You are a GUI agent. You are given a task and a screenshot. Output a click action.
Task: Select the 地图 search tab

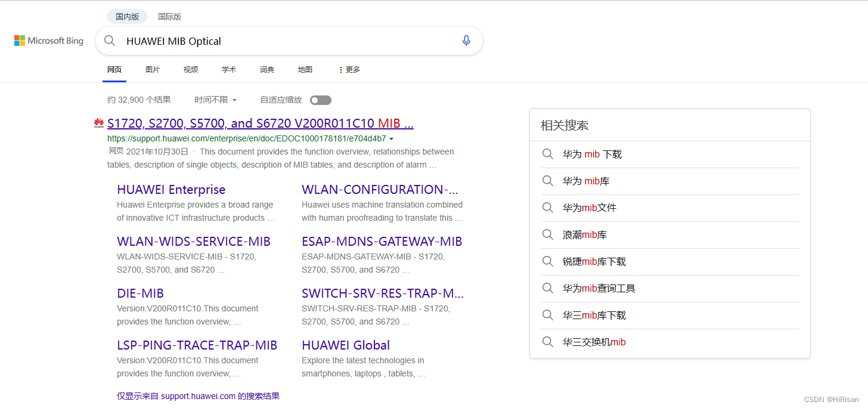pos(305,70)
